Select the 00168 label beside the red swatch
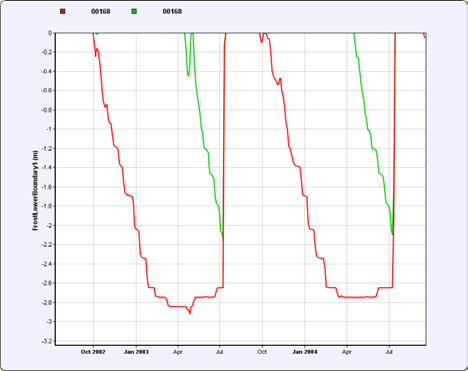Screen dimensions: 468x371 [x=101, y=11]
